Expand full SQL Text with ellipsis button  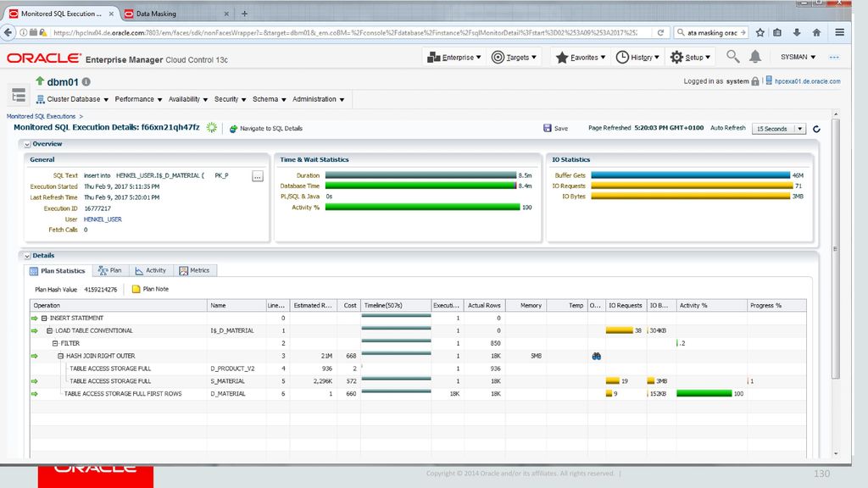[258, 176]
